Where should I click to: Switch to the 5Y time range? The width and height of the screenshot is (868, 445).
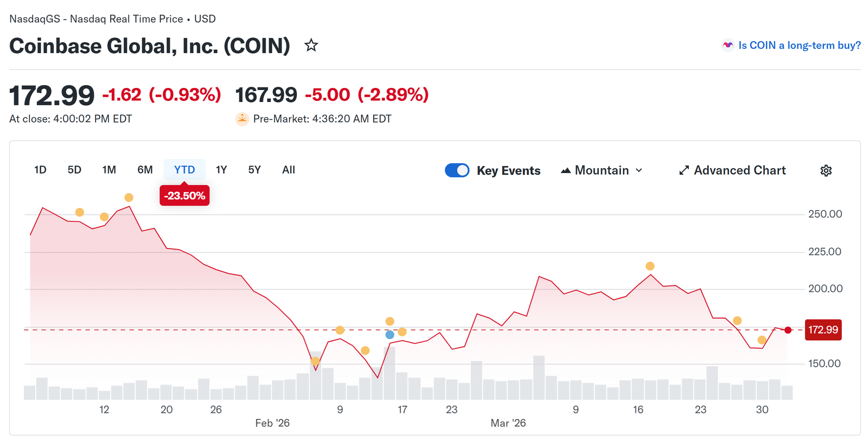coord(254,170)
